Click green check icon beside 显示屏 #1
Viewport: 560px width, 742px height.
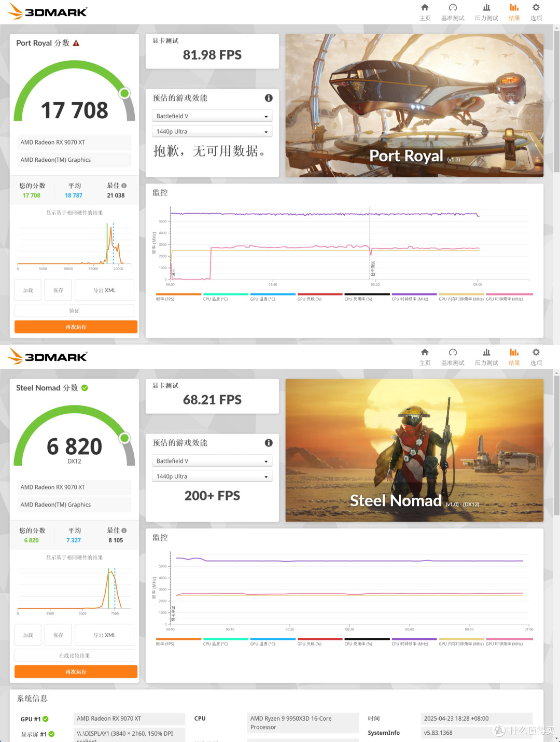51,734
